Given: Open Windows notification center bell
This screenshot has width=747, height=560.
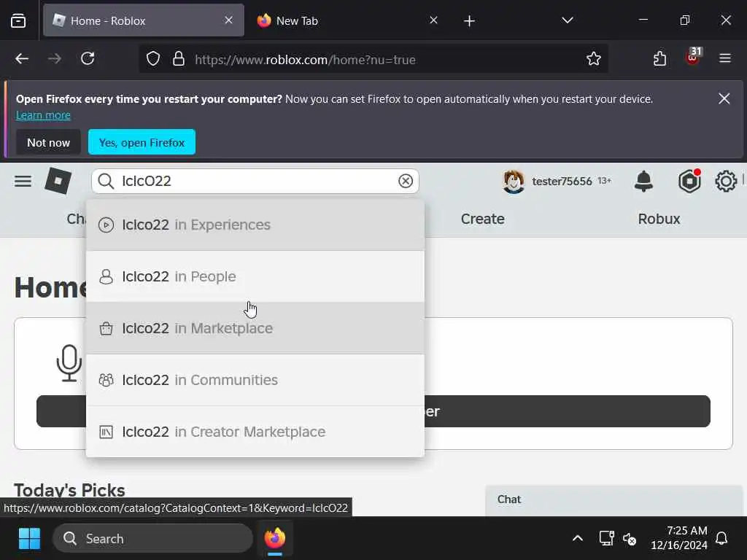Looking at the screenshot, I should (x=721, y=539).
